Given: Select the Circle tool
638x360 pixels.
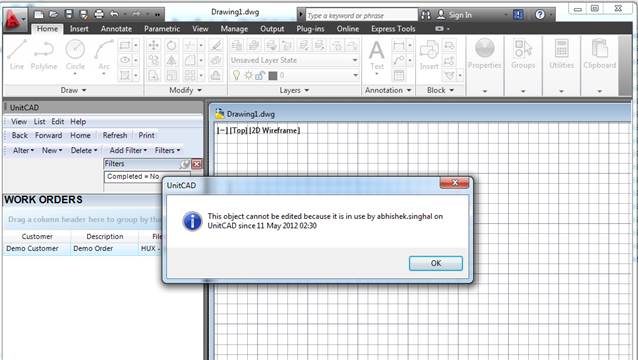Looking at the screenshot, I should pyautogui.click(x=75, y=55).
